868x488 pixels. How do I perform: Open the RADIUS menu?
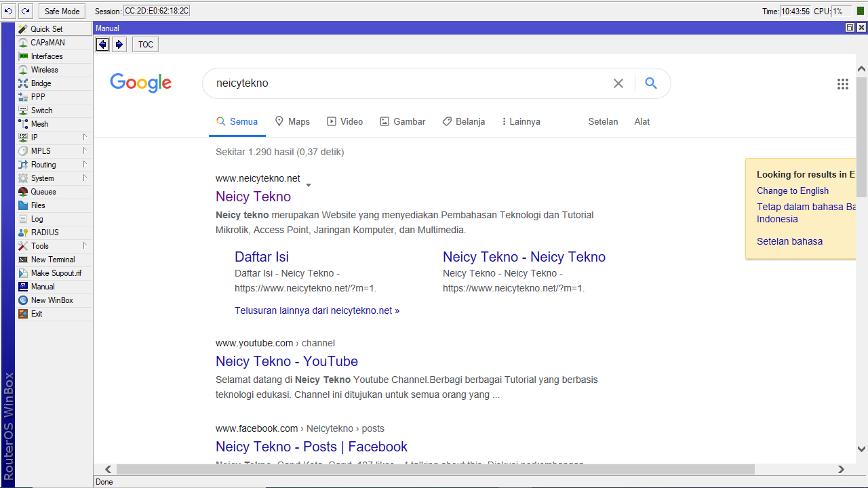54,232
